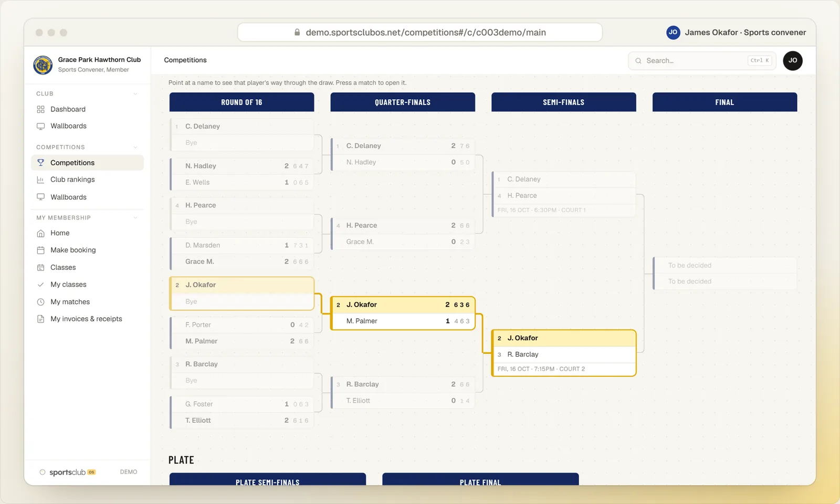The width and height of the screenshot is (840, 504).
Task: Collapse the CLUB sidebar section
Action: coord(135,94)
